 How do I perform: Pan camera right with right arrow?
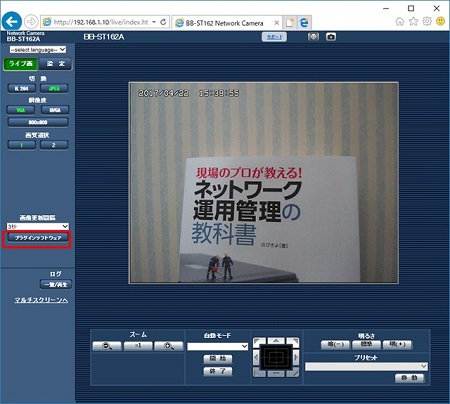click(296, 357)
